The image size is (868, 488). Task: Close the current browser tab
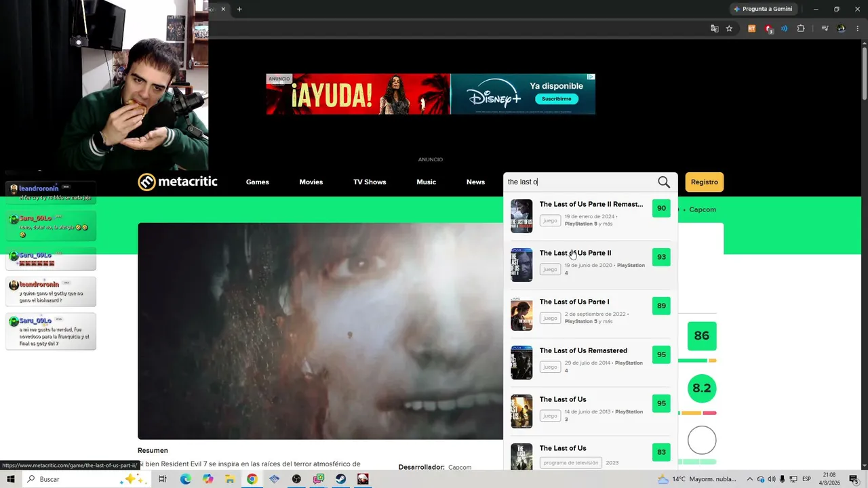pyautogui.click(x=223, y=9)
